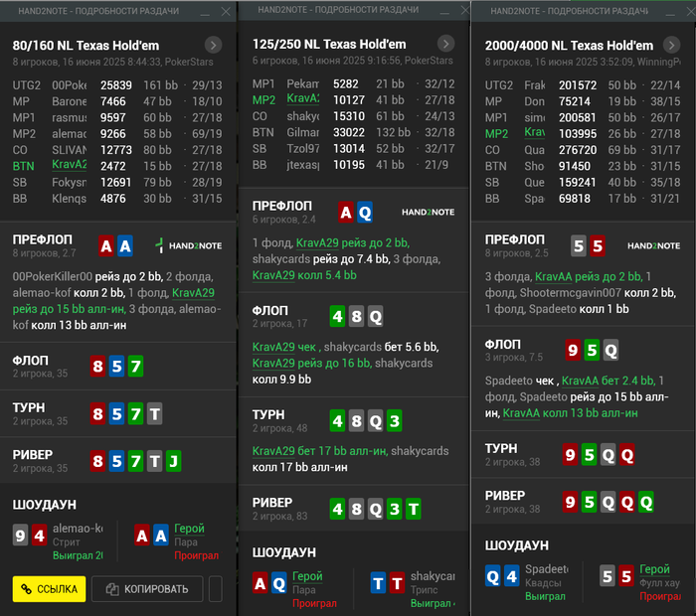Click '80/160 NL Texas Hold'em' title

pos(86,46)
